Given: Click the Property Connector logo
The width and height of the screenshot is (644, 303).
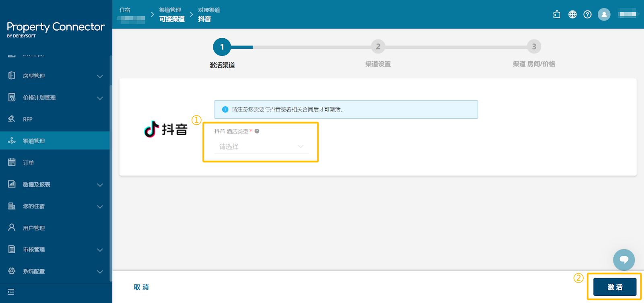Looking at the screenshot, I should [x=56, y=29].
